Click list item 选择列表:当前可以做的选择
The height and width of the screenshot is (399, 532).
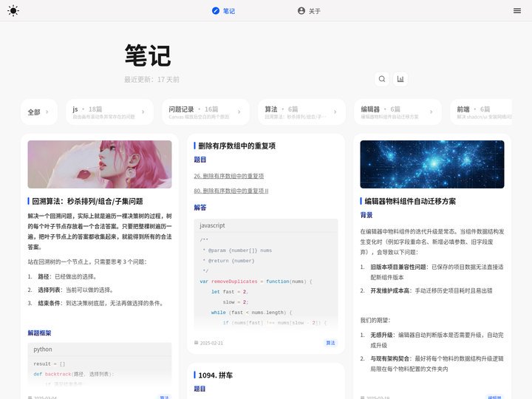76,290
